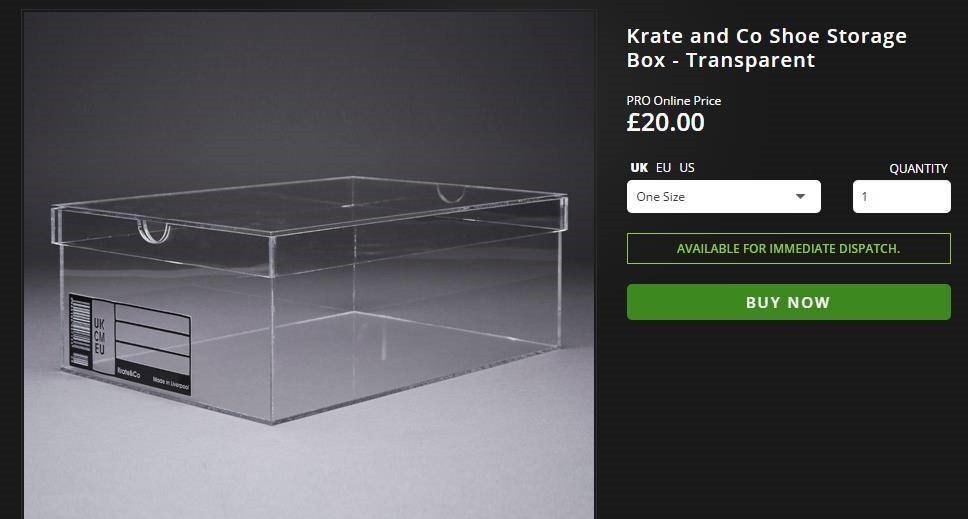Click the front finger notch on lid

click(154, 232)
